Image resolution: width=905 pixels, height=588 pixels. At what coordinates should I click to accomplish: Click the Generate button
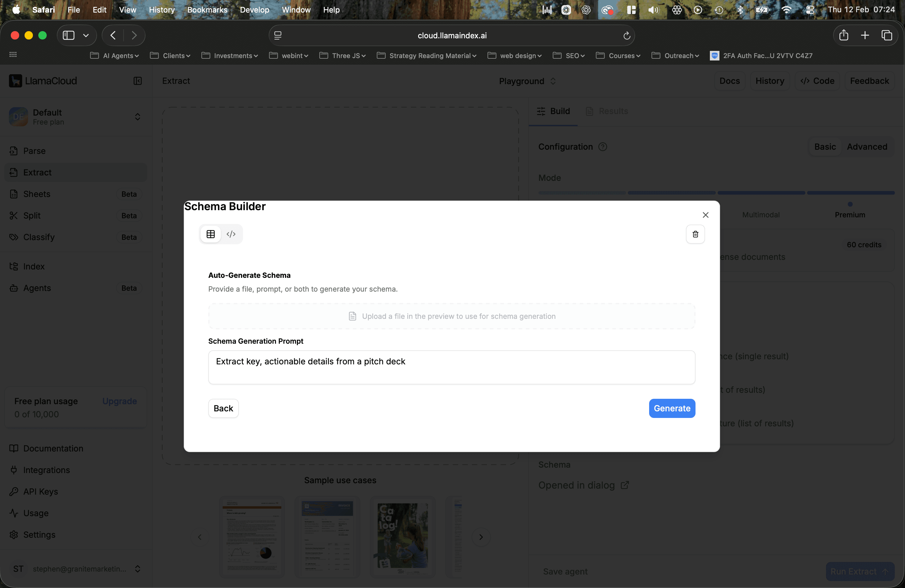pyautogui.click(x=672, y=408)
